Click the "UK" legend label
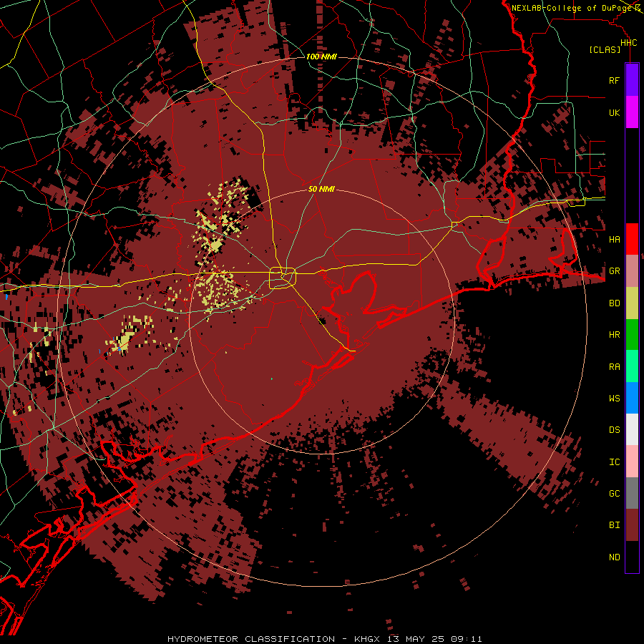Screen dimensions: 644x644 pos(614,112)
